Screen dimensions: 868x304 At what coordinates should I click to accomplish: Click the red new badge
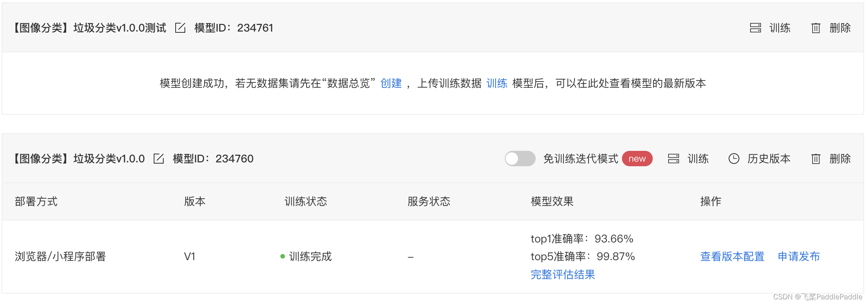[637, 159]
